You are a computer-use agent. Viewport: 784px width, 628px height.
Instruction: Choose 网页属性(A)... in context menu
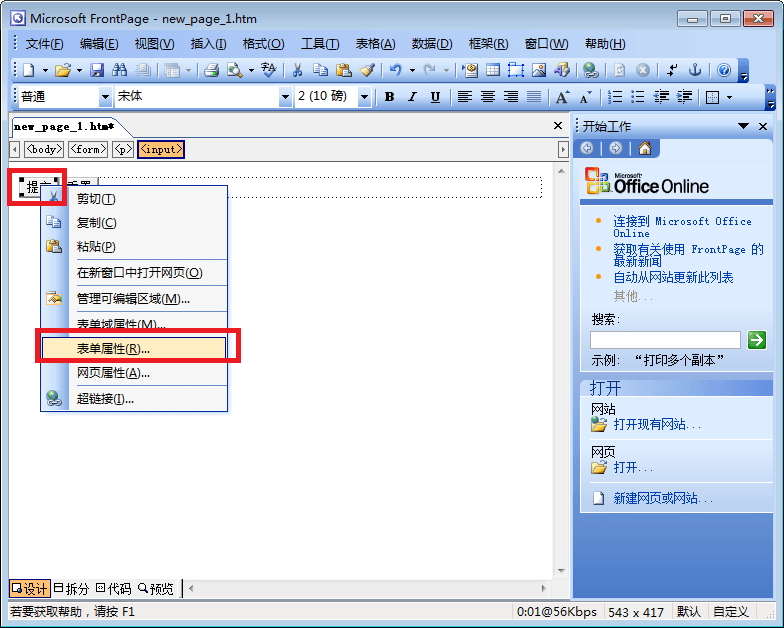(134, 372)
